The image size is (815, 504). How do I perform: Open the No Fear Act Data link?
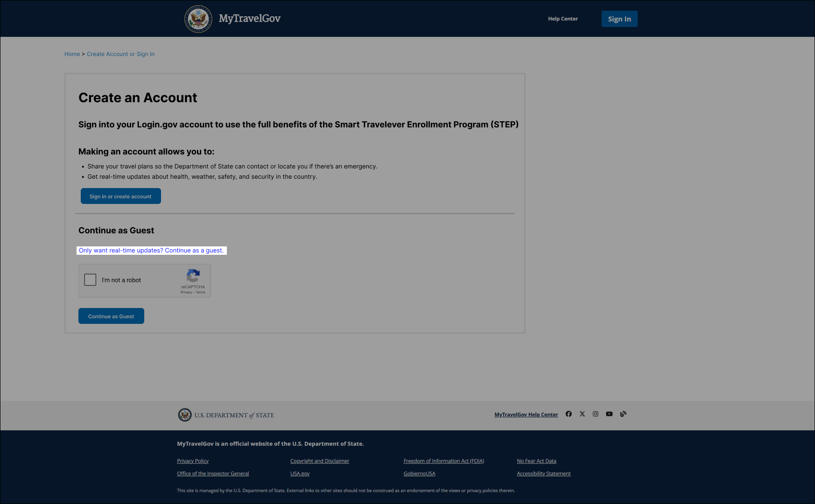point(536,461)
